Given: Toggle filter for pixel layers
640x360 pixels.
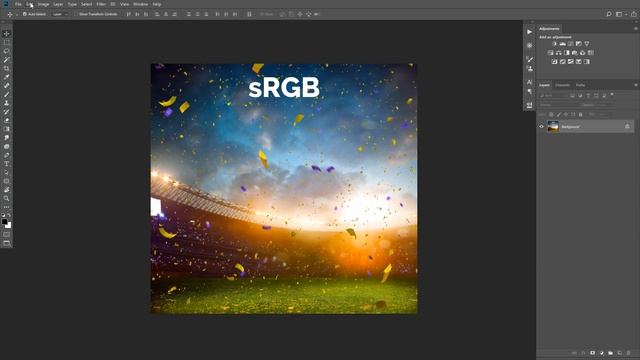Looking at the screenshot, I should click(x=572, y=96).
